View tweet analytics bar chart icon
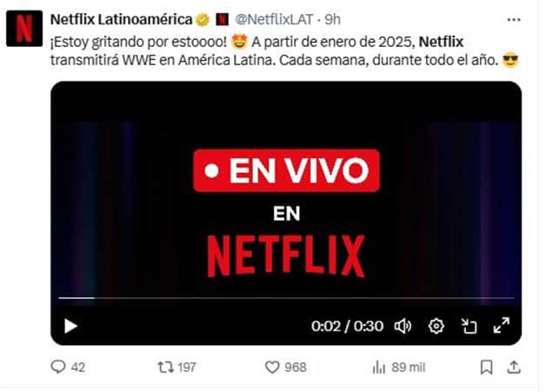The image size is (546, 392). click(379, 367)
